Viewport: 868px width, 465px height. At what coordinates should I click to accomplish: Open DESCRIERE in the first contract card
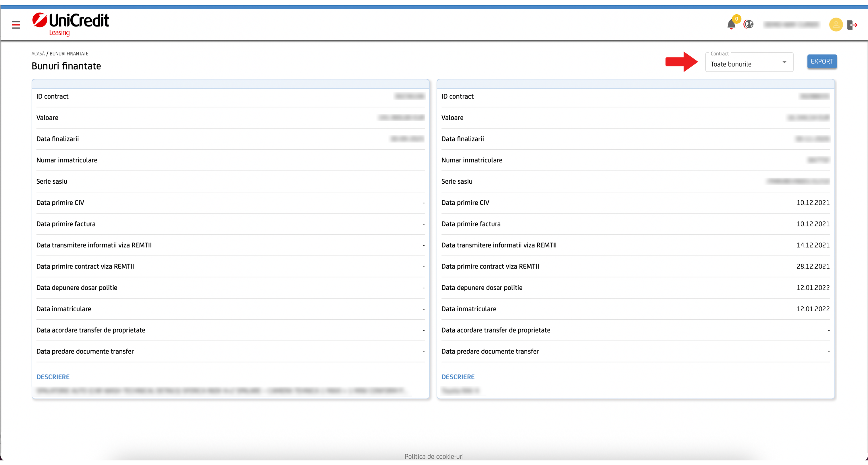pyautogui.click(x=53, y=377)
